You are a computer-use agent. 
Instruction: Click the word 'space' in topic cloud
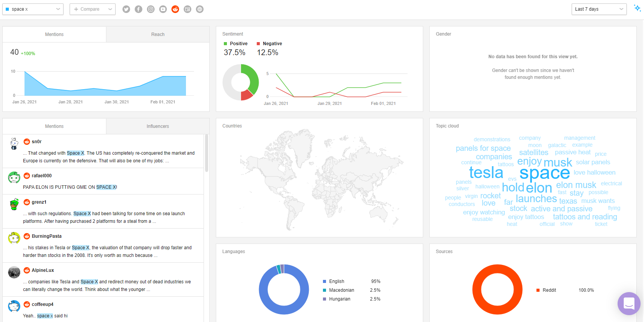pyautogui.click(x=545, y=173)
